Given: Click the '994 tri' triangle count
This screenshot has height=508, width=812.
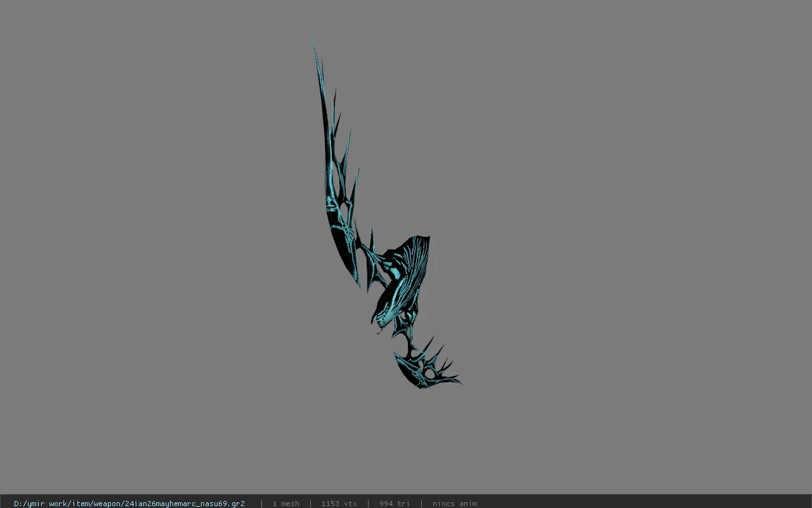Looking at the screenshot, I should (395, 504).
